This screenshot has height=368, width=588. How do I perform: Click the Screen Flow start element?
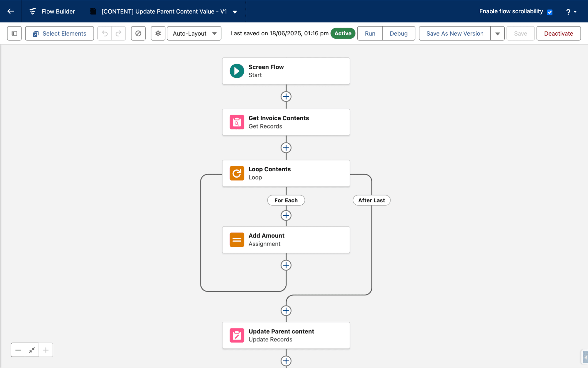tap(286, 71)
